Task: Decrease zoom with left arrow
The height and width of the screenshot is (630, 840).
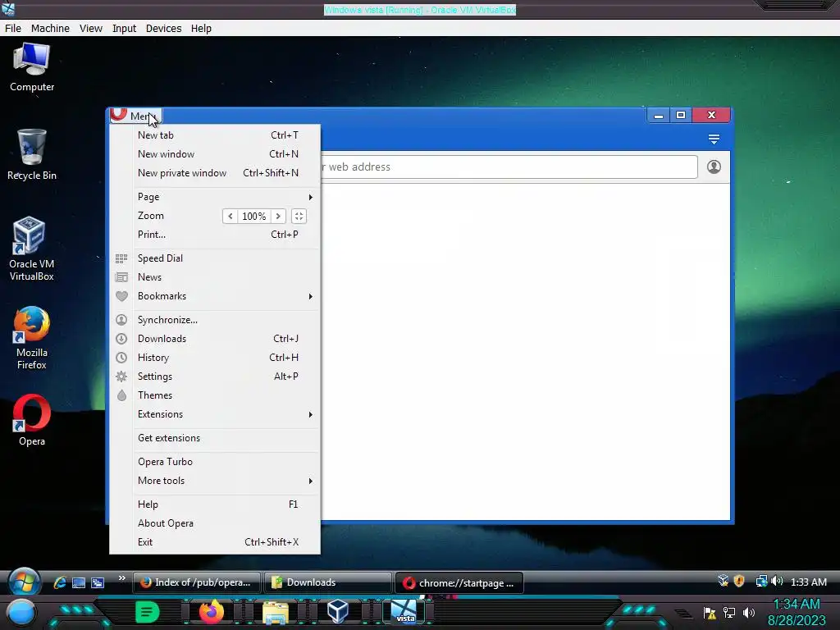Action: (x=231, y=216)
